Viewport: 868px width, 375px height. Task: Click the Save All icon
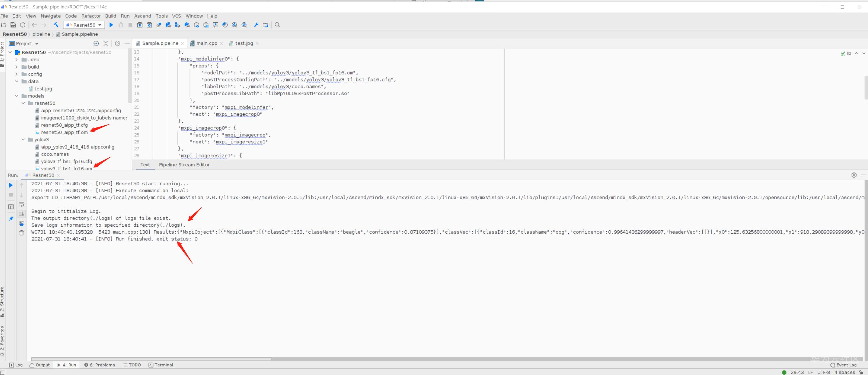coord(13,25)
